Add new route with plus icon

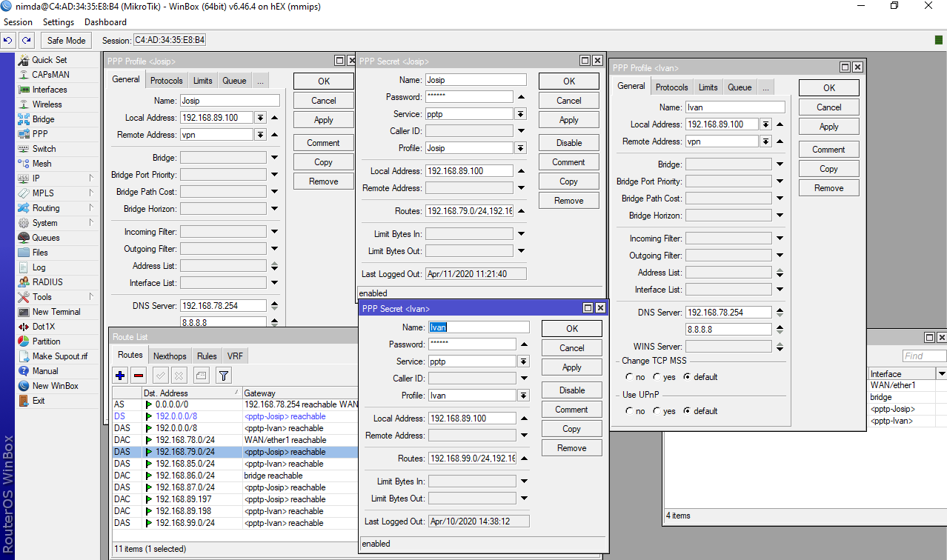[x=120, y=376]
